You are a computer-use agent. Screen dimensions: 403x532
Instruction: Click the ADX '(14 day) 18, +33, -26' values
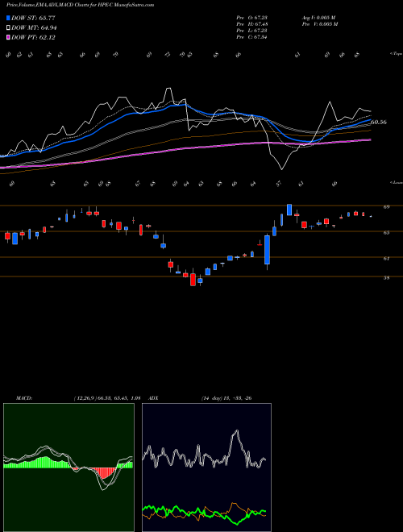(226, 398)
